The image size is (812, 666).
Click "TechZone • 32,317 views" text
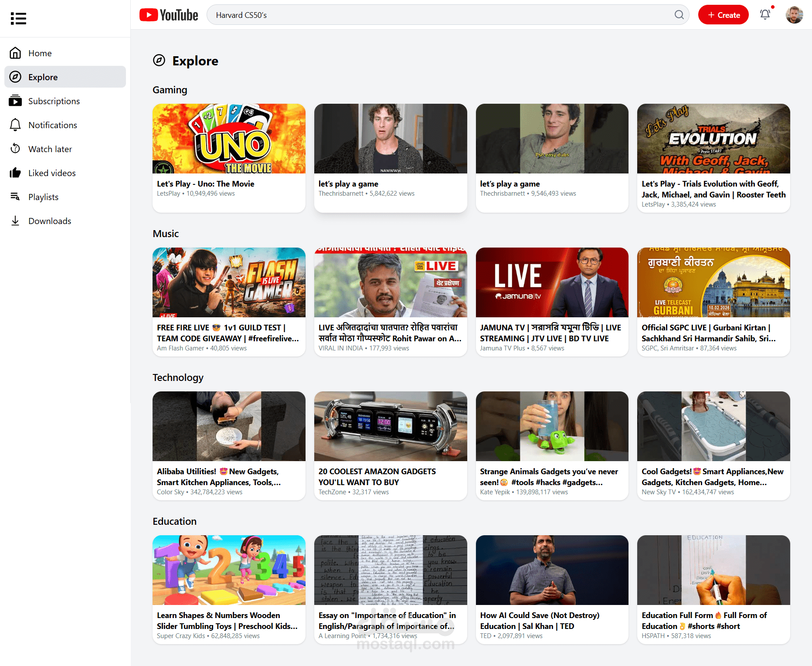tap(353, 492)
